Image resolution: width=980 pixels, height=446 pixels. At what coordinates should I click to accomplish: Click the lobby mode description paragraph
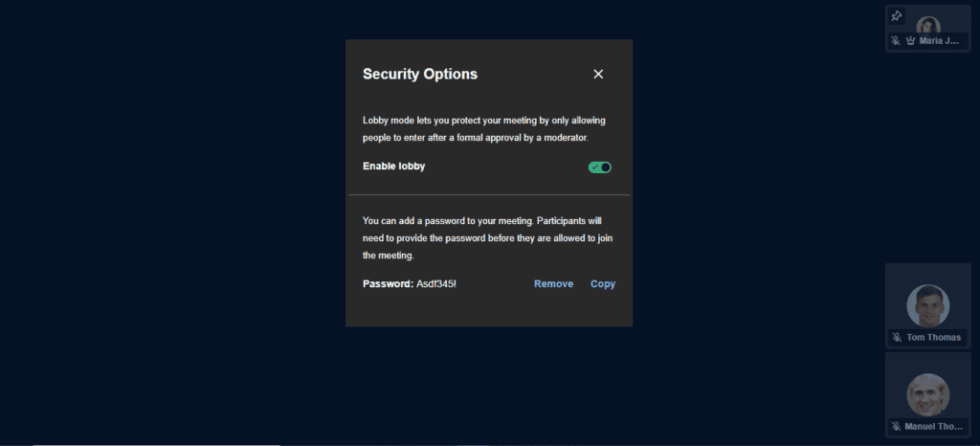[x=484, y=128]
